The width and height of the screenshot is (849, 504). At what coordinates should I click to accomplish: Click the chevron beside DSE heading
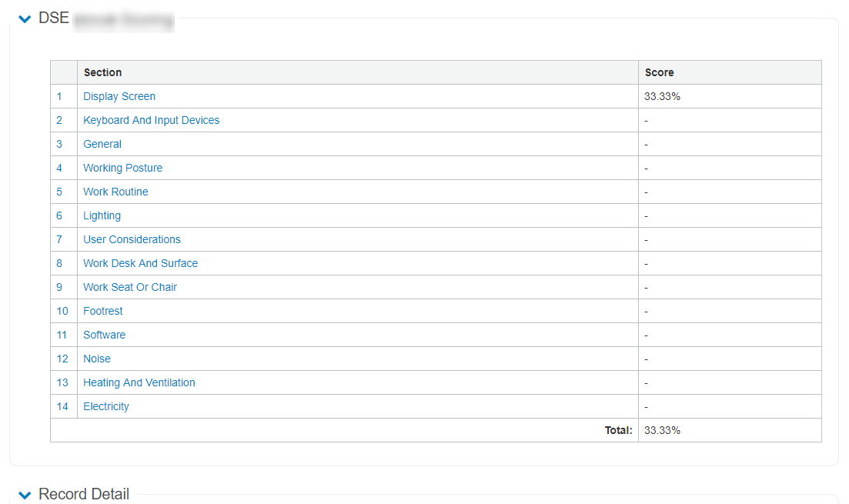[x=25, y=18]
